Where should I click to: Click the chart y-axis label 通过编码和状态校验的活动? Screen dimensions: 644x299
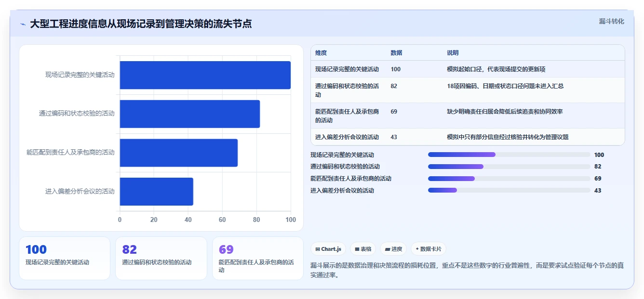(x=77, y=114)
